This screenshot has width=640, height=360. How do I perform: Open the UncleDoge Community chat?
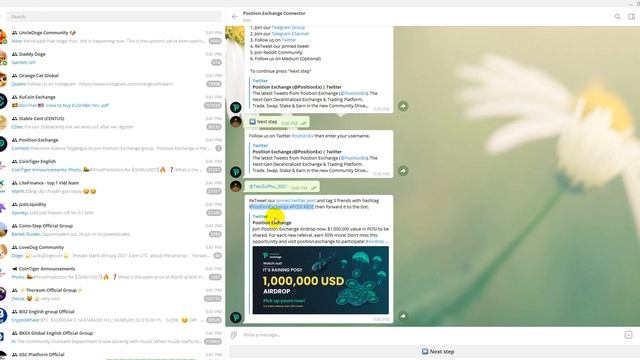coord(111,37)
